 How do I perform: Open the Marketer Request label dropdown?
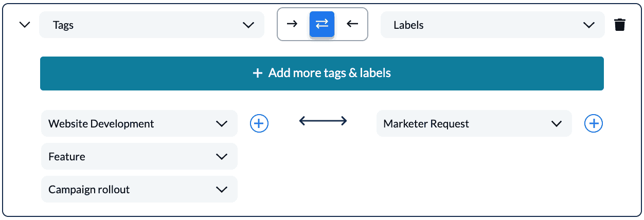pos(474,123)
